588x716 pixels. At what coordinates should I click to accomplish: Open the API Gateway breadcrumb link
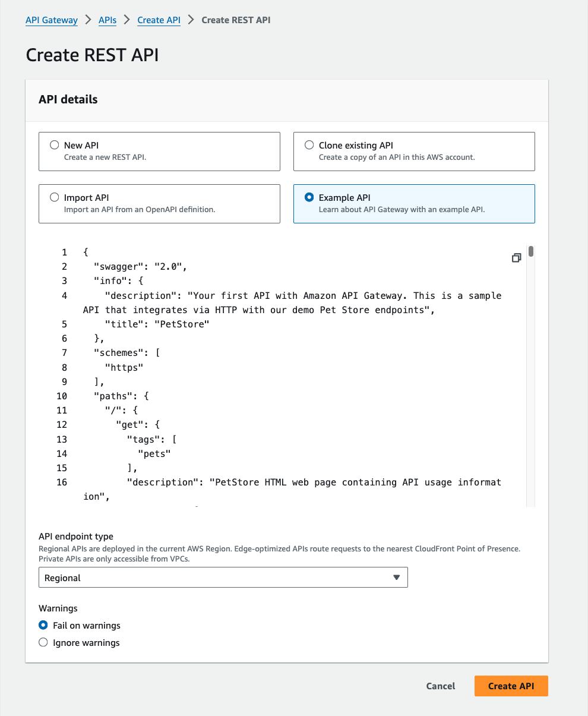[x=51, y=20]
